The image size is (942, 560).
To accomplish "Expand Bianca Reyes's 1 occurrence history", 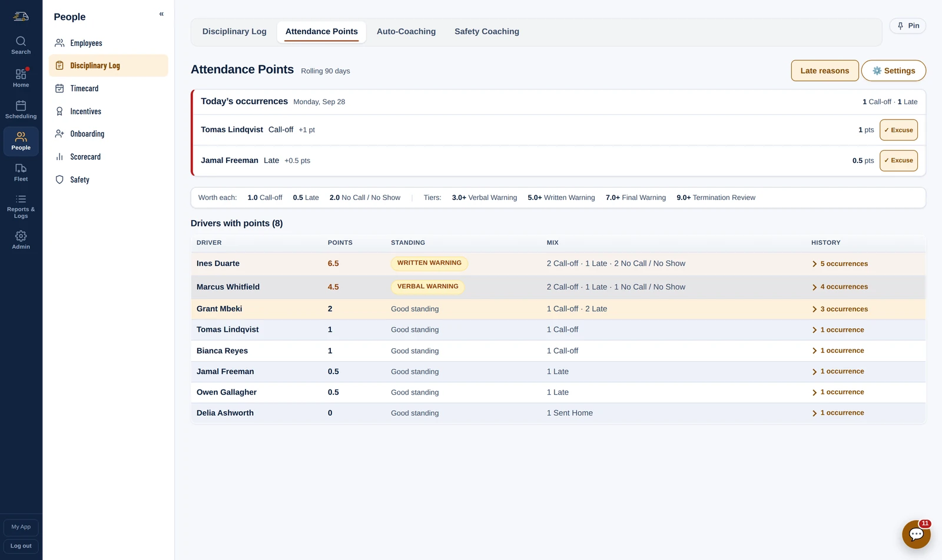I will pyautogui.click(x=838, y=351).
